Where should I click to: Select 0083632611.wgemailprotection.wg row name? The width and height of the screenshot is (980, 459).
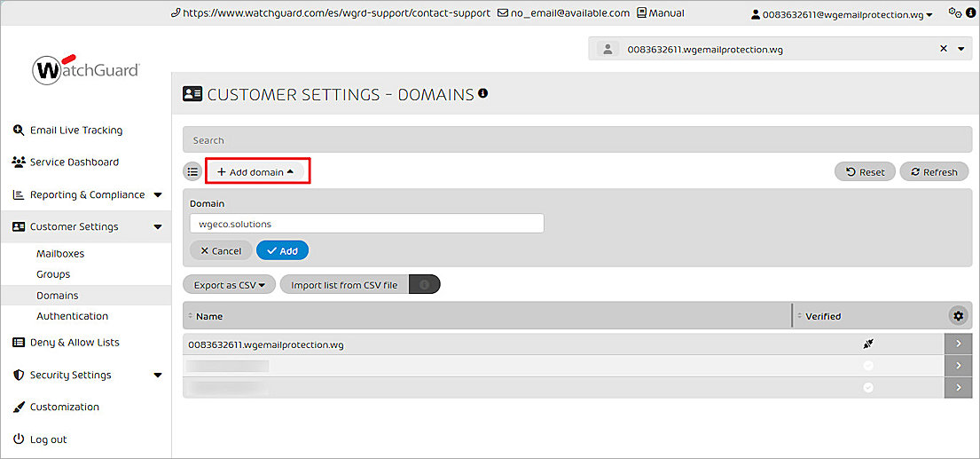click(266, 344)
